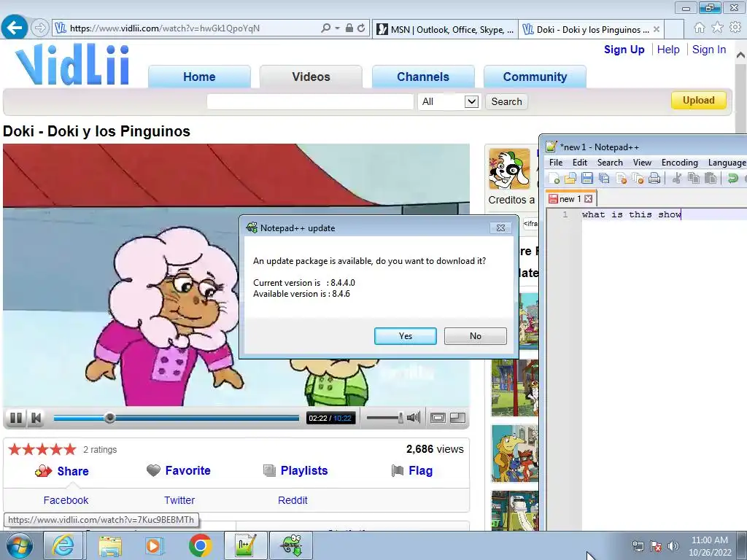Click the browser forward arrow
This screenshot has height=560, width=747.
pyautogui.click(x=40, y=28)
